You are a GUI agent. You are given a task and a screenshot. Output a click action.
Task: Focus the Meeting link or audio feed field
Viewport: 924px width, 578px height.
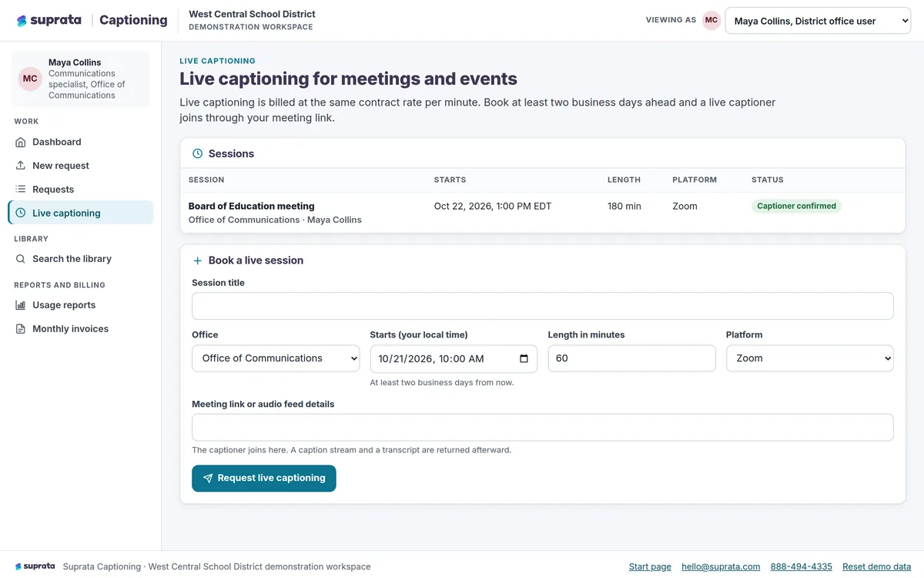(543, 428)
